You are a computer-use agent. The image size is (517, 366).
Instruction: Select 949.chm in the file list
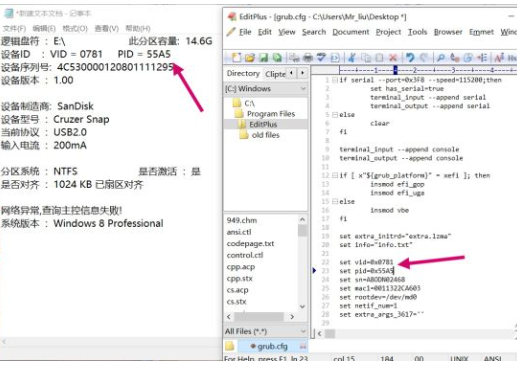pyautogui.click(x=242, y=220)
